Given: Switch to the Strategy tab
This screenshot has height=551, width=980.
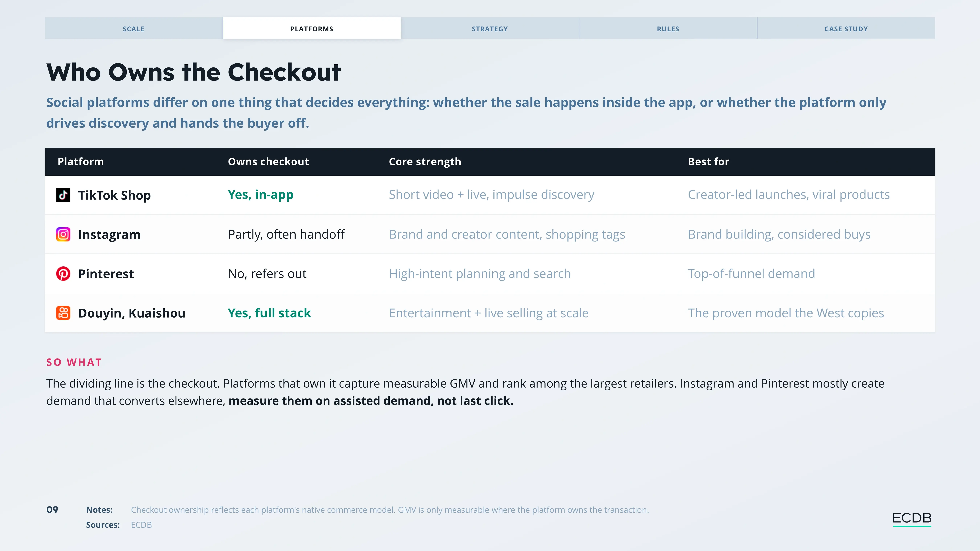Looking at the screenshot, I should coord(490,28).
